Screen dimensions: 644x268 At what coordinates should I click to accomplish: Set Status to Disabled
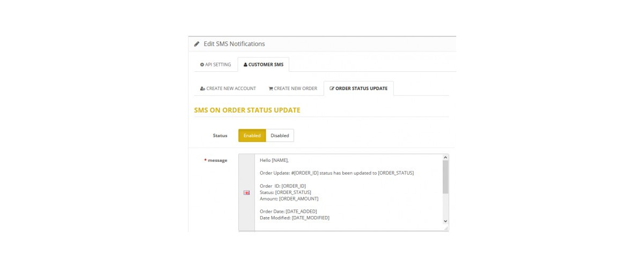(280, 136)
